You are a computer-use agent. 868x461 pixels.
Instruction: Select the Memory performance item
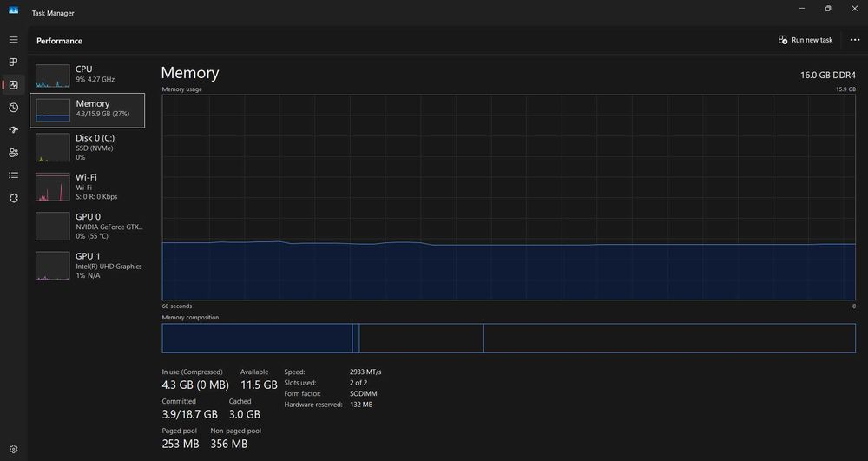tap(88, 110)
